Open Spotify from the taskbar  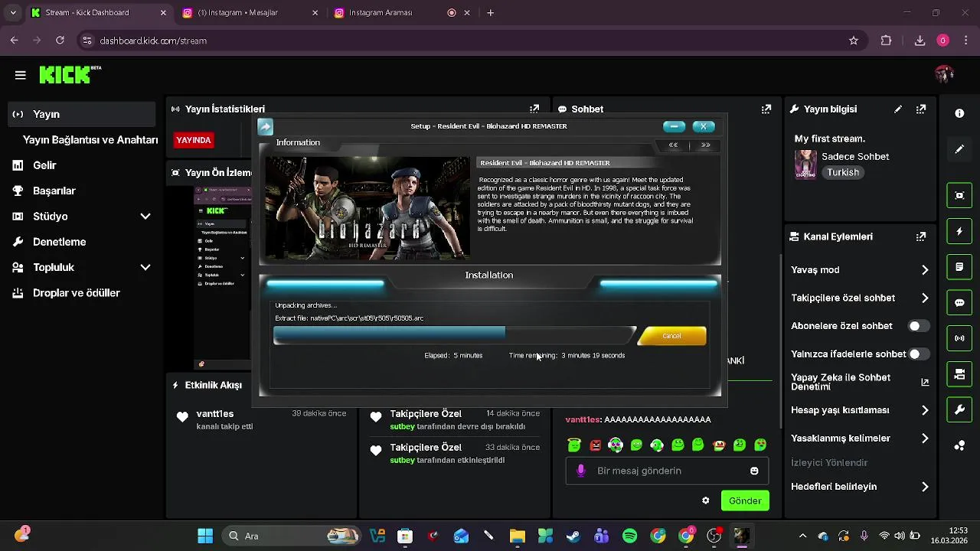tap(629, 536)
